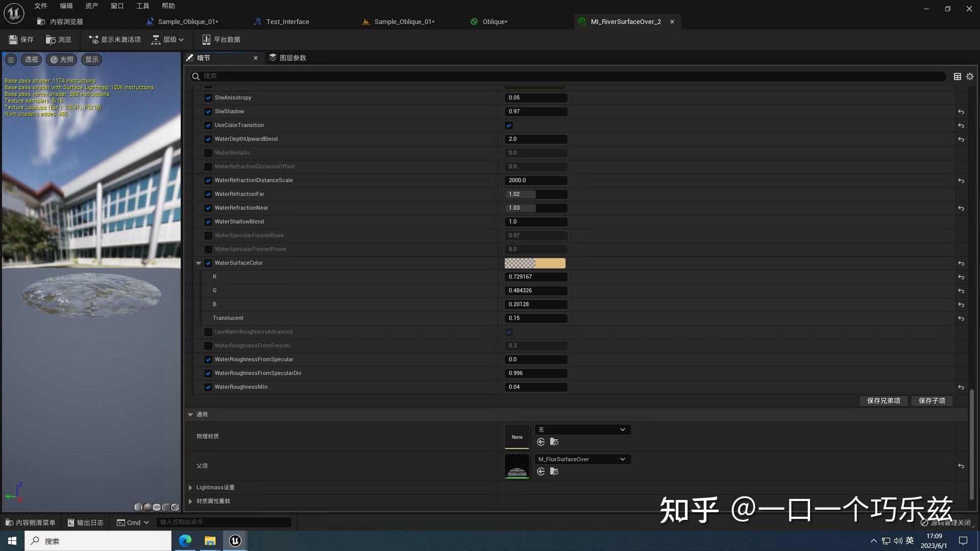This screenshot has height=551, width=980.
Task: Open the WaterSurfaceColor color swatch
Action: (534, 263)
